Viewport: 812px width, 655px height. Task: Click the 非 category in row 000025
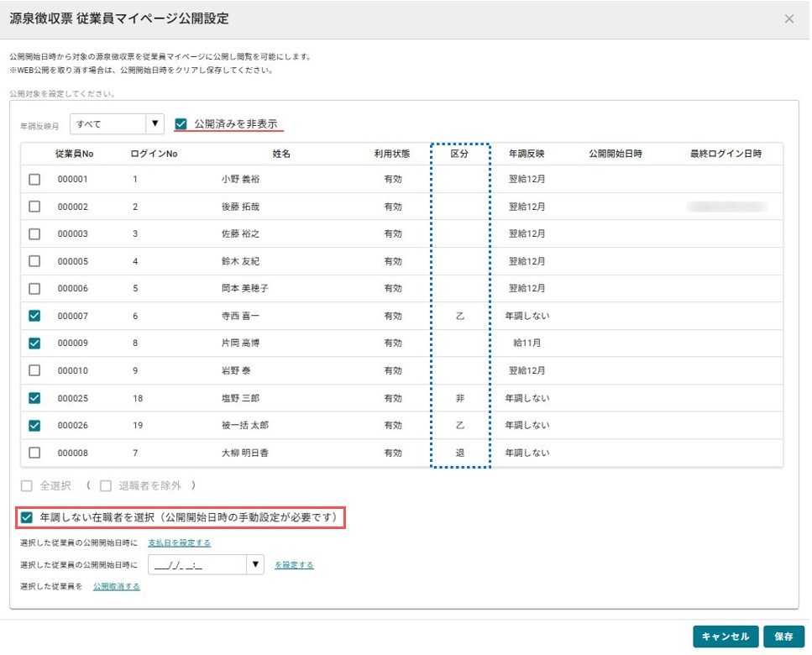(460, 398)
